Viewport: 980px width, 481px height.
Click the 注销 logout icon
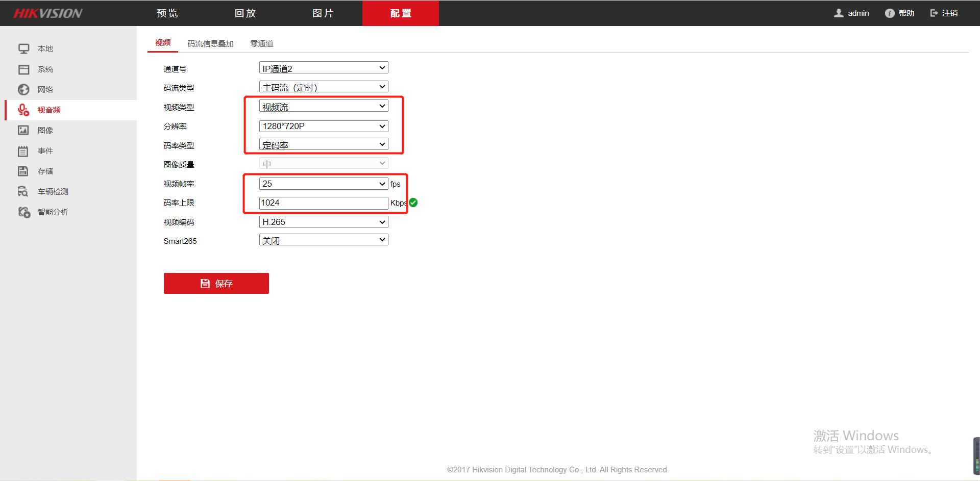click(934, 13)
